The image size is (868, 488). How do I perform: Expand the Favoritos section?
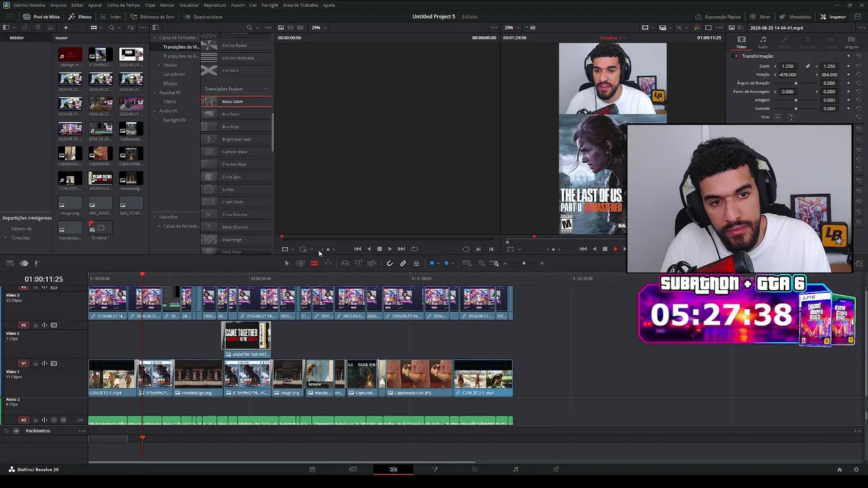click(154, 217)
